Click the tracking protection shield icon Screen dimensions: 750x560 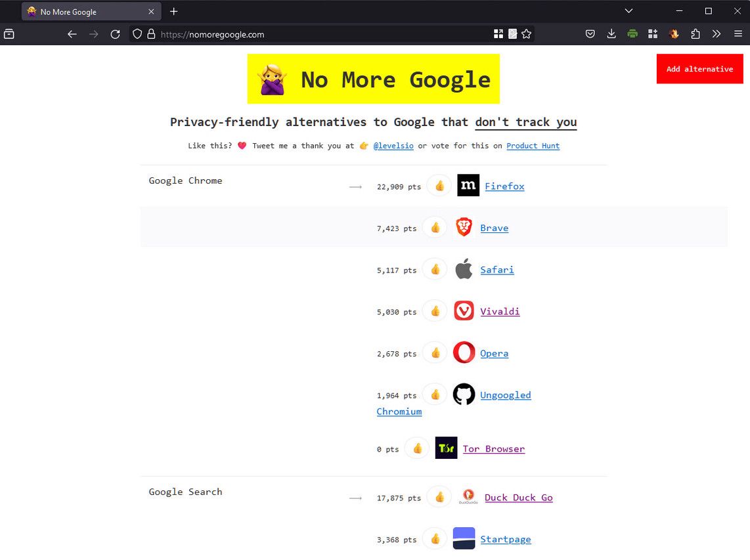[137, 34]
